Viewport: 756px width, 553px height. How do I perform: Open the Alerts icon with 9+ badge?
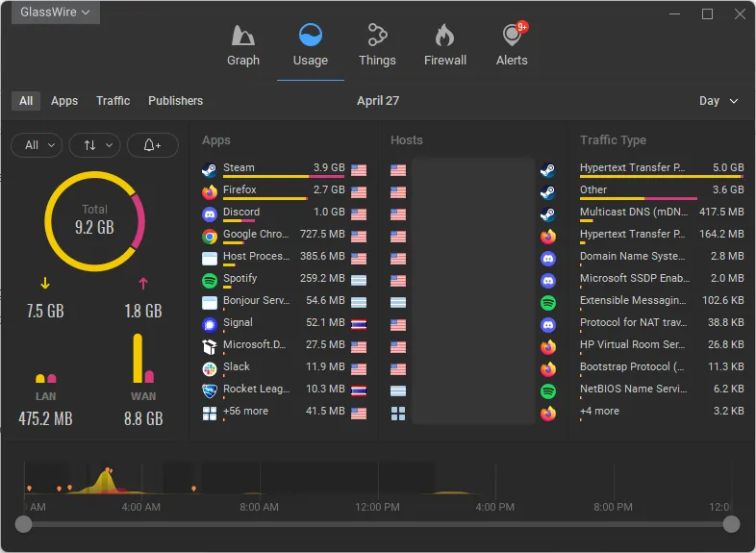pos(512,38)
